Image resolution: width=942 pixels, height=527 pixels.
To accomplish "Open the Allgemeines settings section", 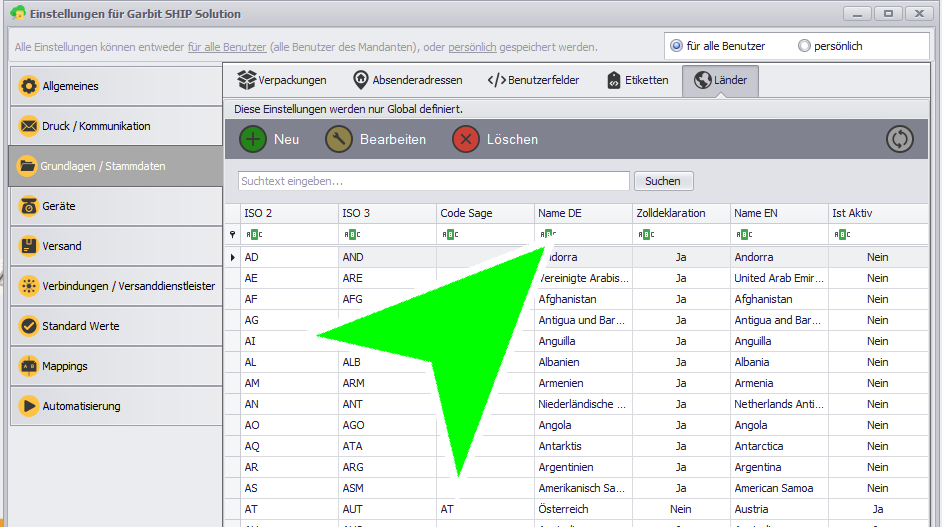I will pos(117,86).
